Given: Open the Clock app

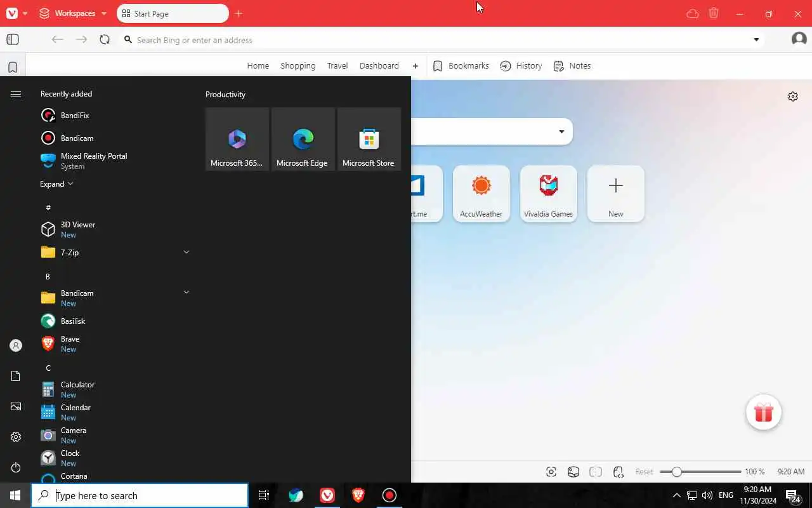Looking at the screenshot, I should coord(114,458).
